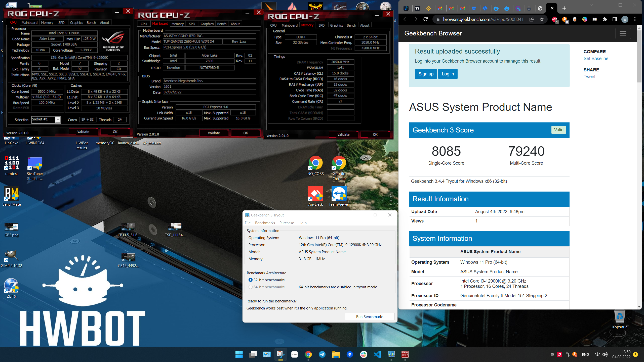The image size is (644, 362).
Task: Click OK in Memory CPU-Z window
Action: click(375, 134)
